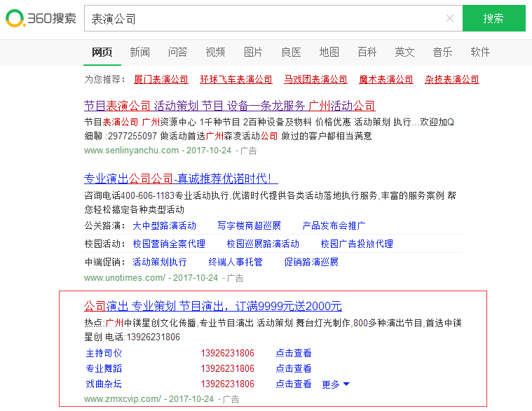The height and width of the screenshot is (411, 532).
Task: Go to the 地图 tab
Action: (x=329, y=53)
